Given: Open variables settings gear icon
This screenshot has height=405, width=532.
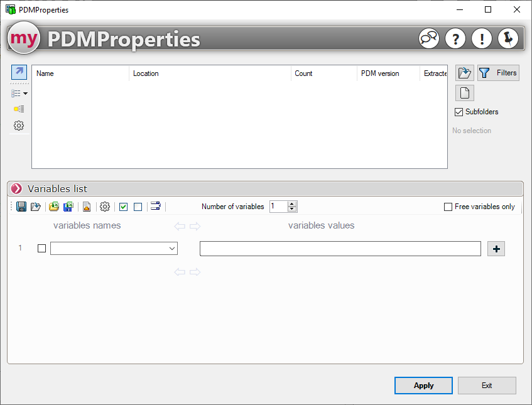Looking at the screenshot, I should tap(105, 207).
